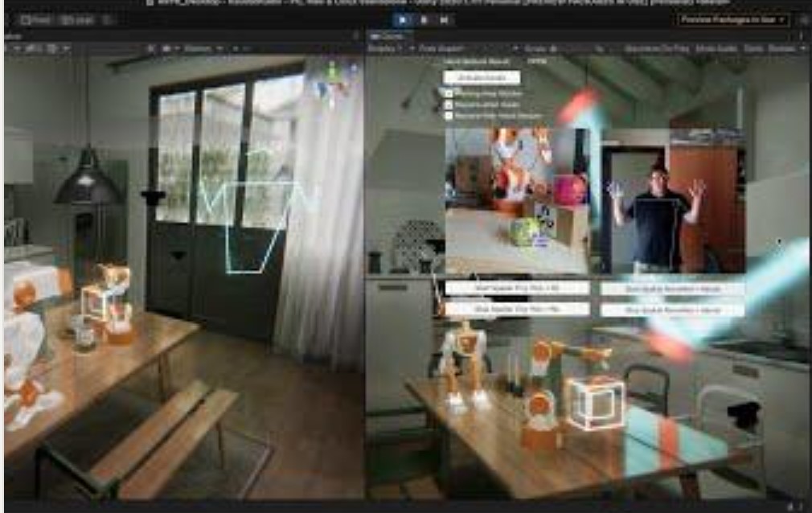
Task: Advance one frame with the Step button
Action: tap(444, 20)
